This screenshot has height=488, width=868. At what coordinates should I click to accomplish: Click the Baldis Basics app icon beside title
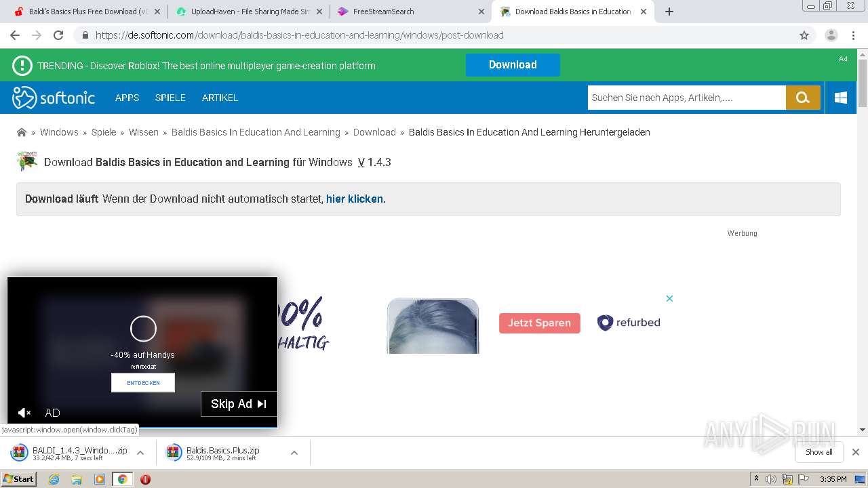pos(27,161)
